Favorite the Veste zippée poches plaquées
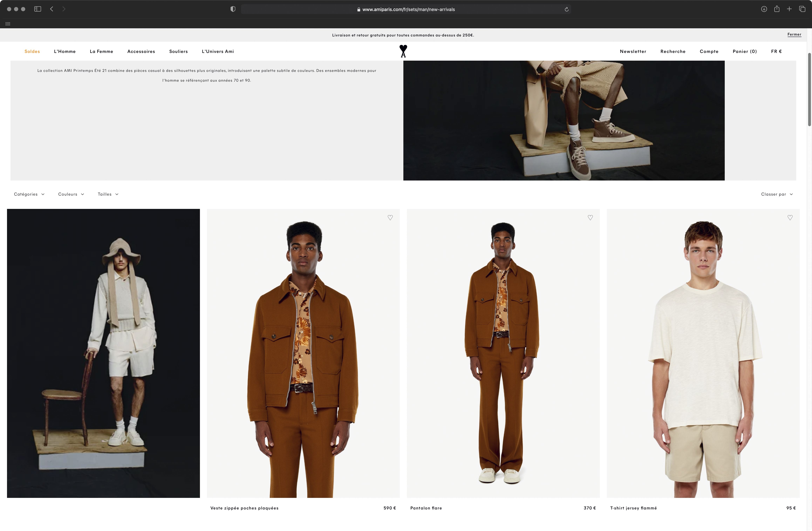This screenshot has width=812, height=531. pyautogui.click(x=390, y=218)
